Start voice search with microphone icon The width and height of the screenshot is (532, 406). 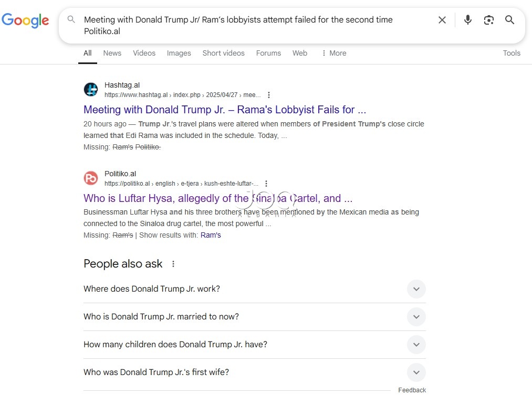[467, 20]
